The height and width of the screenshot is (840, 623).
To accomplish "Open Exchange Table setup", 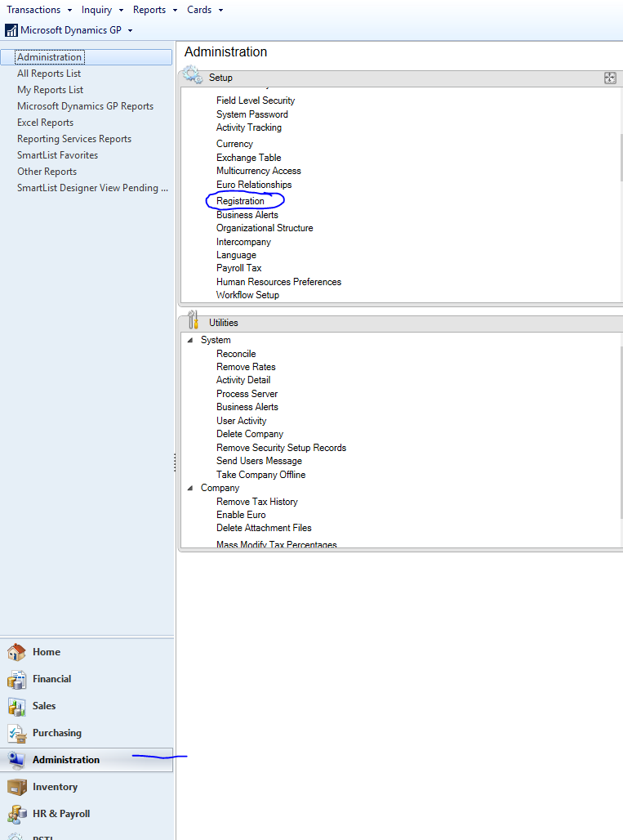I will [x=248, y=158].
